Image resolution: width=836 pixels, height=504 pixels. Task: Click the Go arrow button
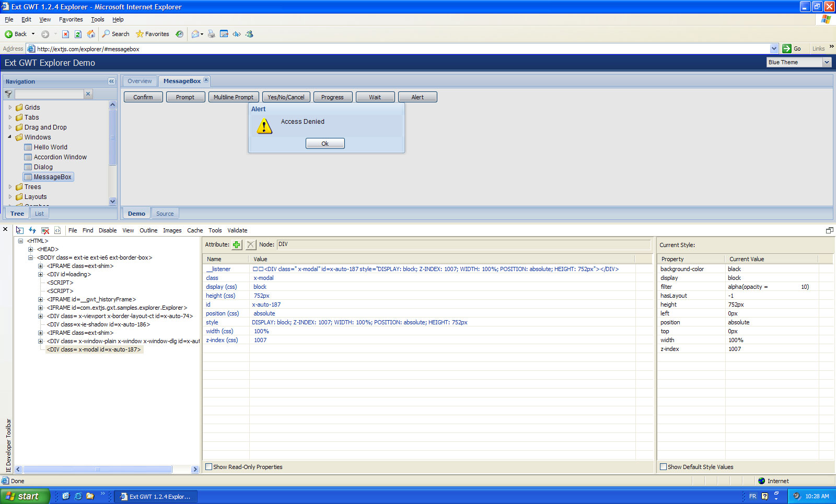click(787, 49)
